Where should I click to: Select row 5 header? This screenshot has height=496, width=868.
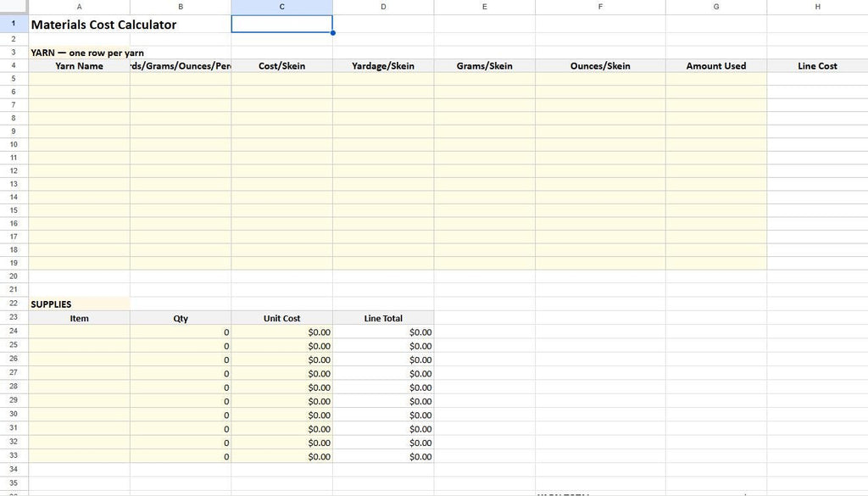pyautogui.click(x=14, y=79)
